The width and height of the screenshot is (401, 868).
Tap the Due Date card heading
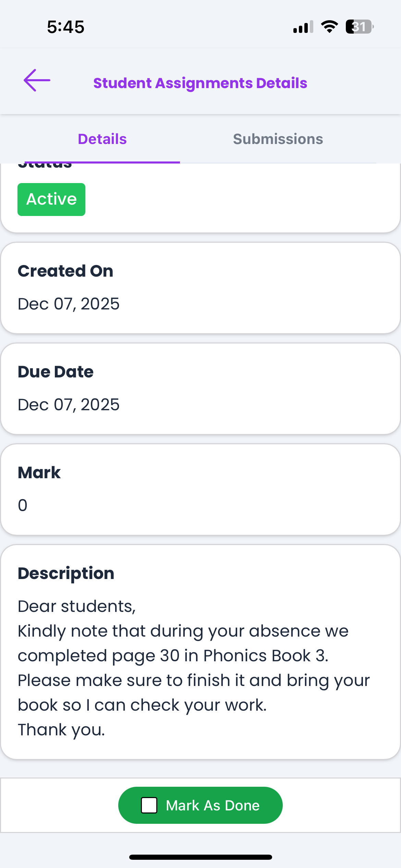[56, 372]
